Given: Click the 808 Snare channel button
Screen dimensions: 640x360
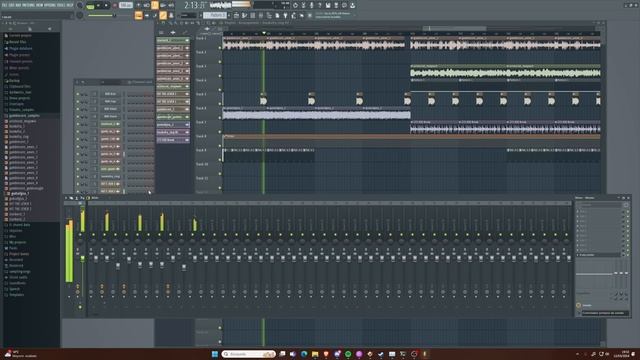Looking at the screenshot, I should (110, 117).
